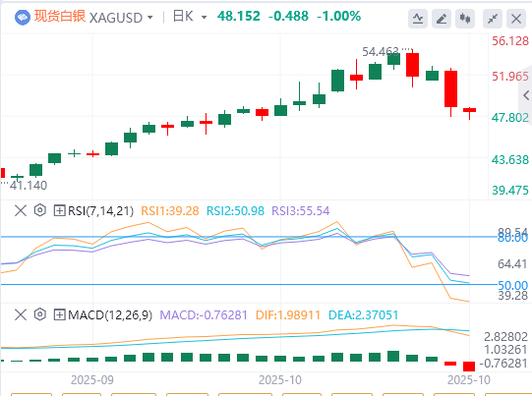The height and width of the screenshot is (396, 532).
Task: Click the RSI3:55.54 value
Action: [301, 211]
